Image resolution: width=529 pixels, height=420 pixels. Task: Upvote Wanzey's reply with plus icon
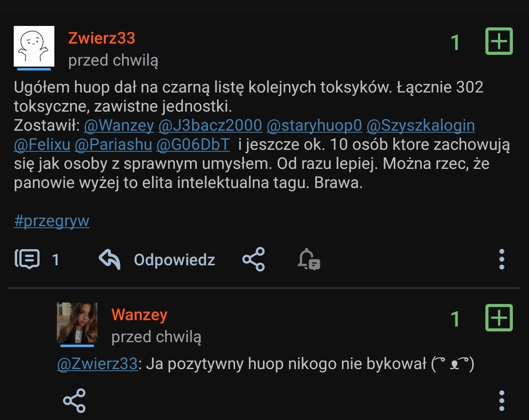(x=499, y=318)
